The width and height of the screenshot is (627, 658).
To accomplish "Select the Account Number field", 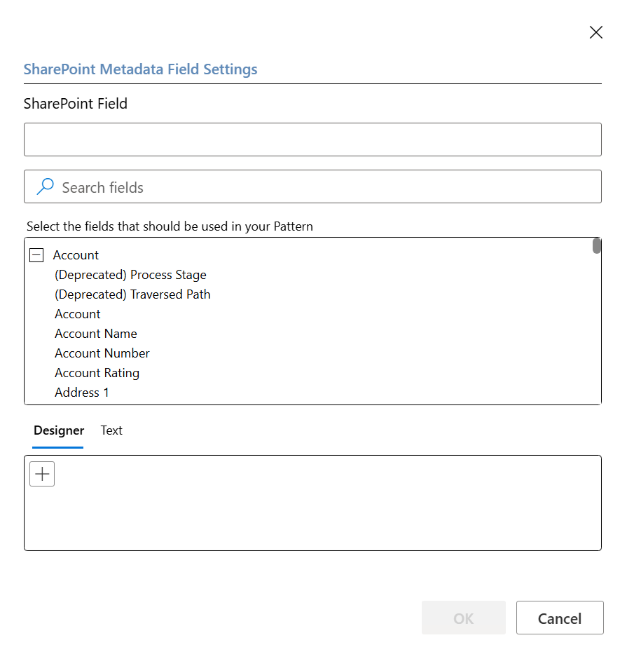I will point(102,353).
